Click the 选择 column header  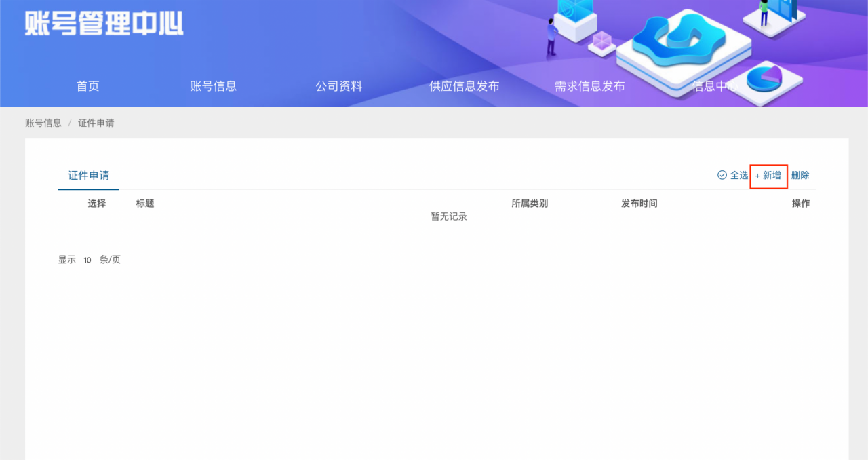tap(97, 204)
